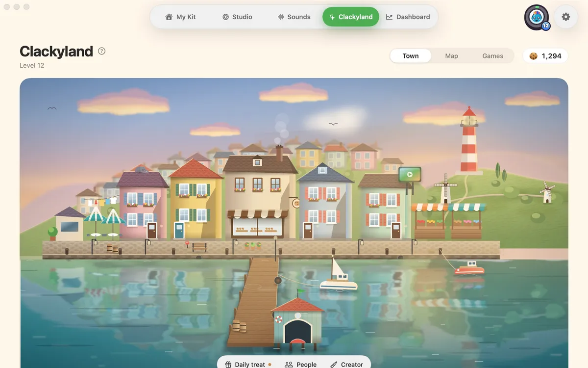Open the Creator tool
This screenshot has width=588, height=368.
pos(346,365)
